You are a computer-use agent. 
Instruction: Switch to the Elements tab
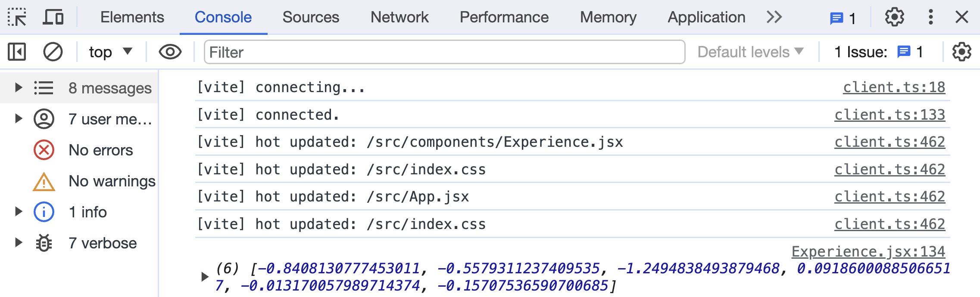132,17
